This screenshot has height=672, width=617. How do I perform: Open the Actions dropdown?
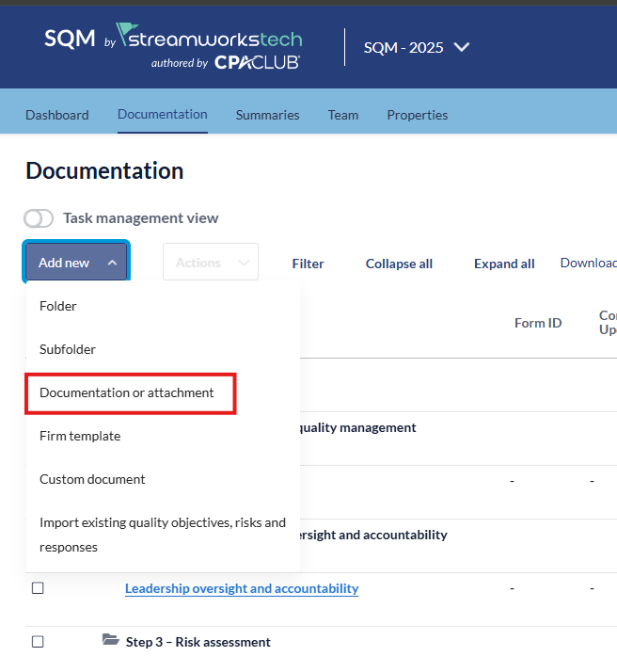pos(210,263)
